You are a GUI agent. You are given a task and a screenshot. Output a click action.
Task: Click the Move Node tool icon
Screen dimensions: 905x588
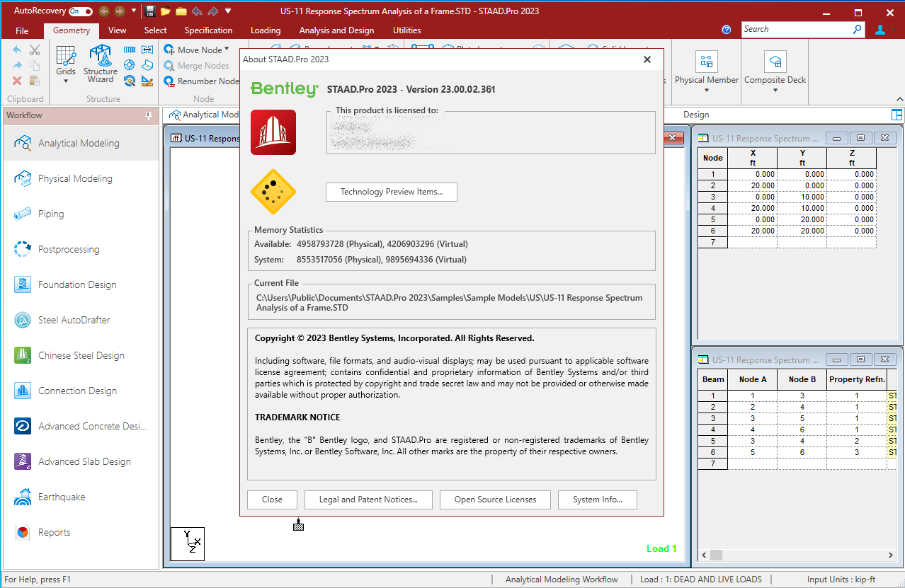click(169, 50)
